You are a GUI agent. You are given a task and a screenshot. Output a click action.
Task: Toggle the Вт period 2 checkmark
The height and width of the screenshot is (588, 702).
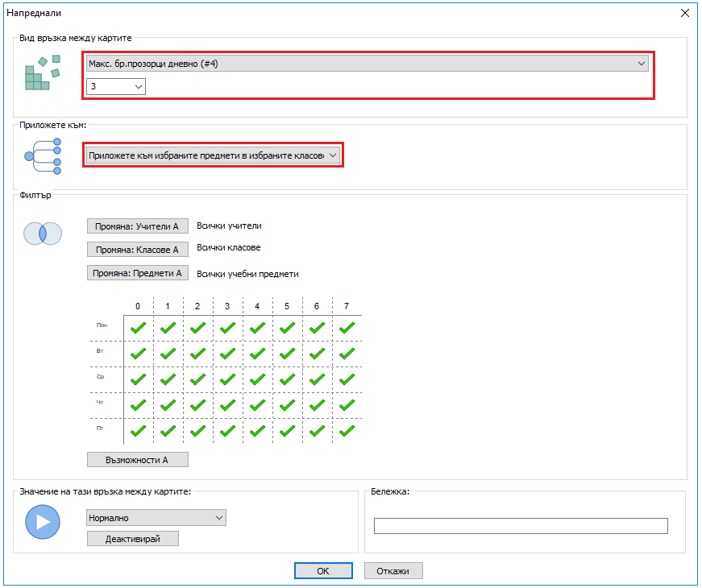coord(197,354)
